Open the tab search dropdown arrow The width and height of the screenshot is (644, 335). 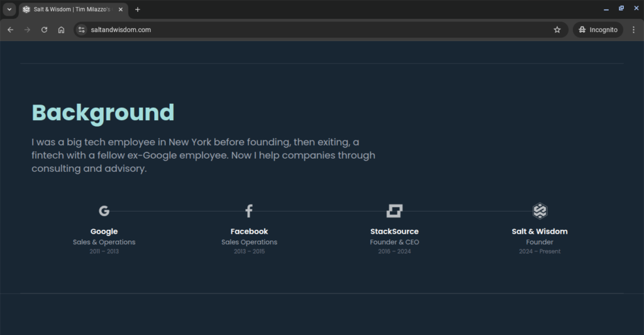coord(9,9)
